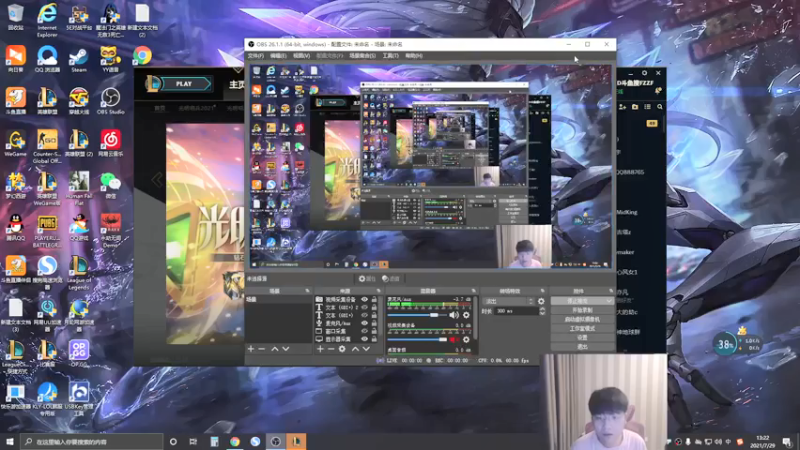Remove source with the Sources panel minus icon
The width and height of the screenshot is (800, 450).
pos(331,349)
